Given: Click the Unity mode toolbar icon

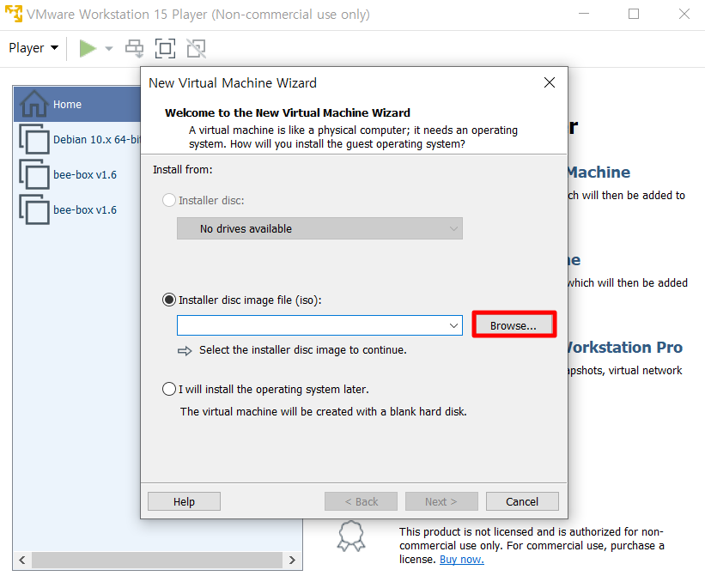Looking at the screenshot, I should click(x=196, y=49).
